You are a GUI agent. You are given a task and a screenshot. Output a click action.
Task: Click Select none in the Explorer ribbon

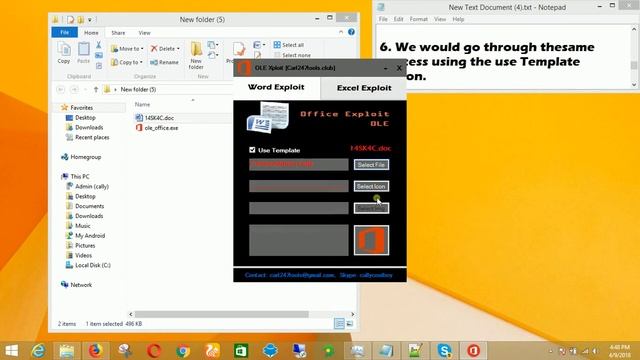point(292,55)
